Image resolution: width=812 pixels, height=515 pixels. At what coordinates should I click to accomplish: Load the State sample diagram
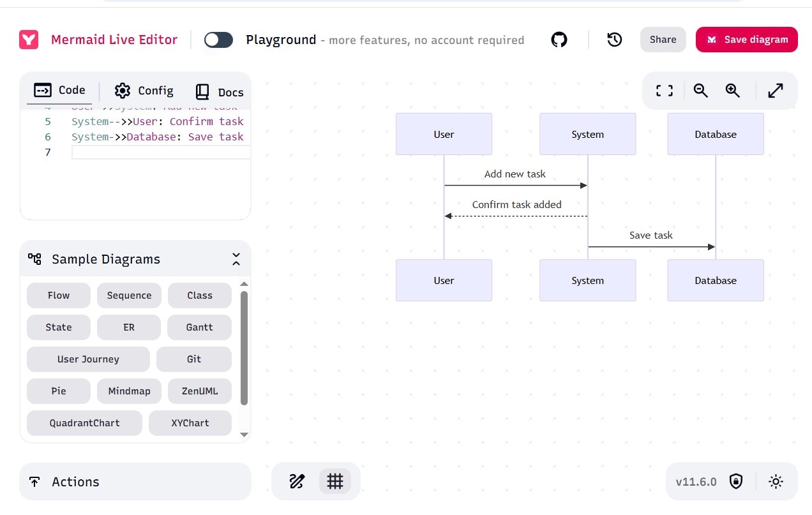[59, 327]
